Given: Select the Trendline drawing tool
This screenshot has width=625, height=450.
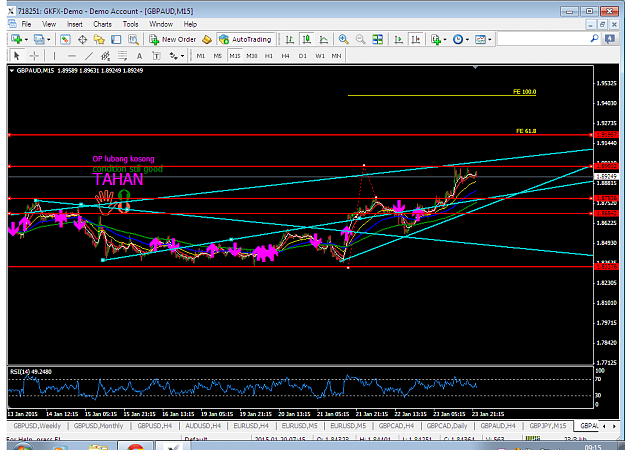Looking at the screenshot, I should (88, 56).
